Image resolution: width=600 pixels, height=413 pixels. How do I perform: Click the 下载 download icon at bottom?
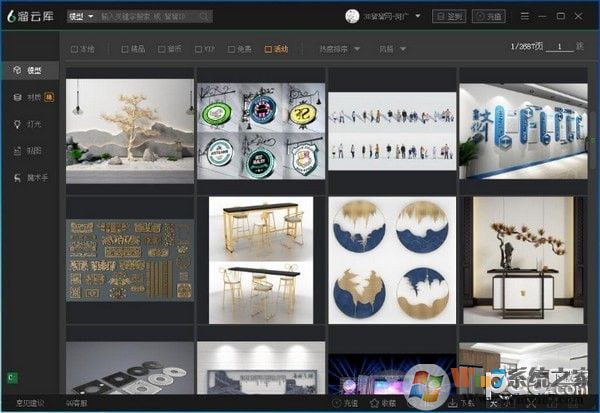pyautogui.click(x=453, y=403)
